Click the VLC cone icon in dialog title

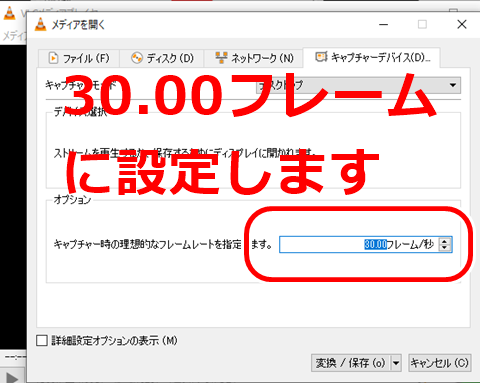pyautogui.click(x=41, y=24)
